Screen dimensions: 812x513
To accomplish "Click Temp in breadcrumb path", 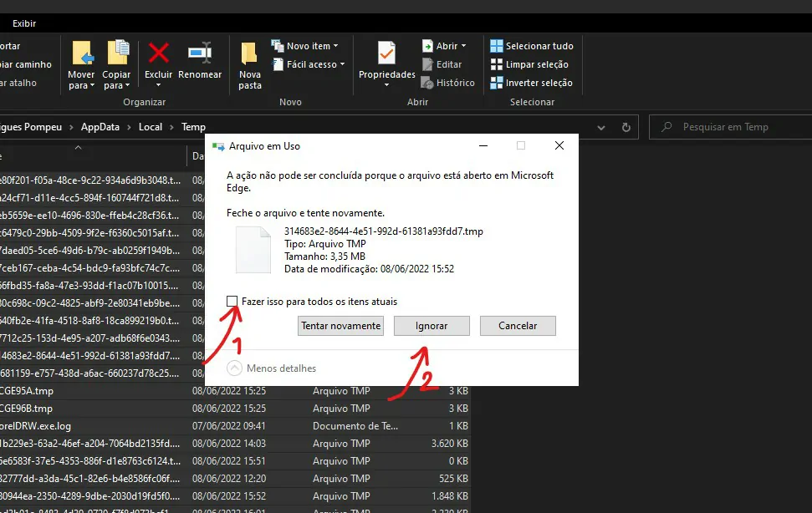I will pyautogui.click(x=193, y=127).
